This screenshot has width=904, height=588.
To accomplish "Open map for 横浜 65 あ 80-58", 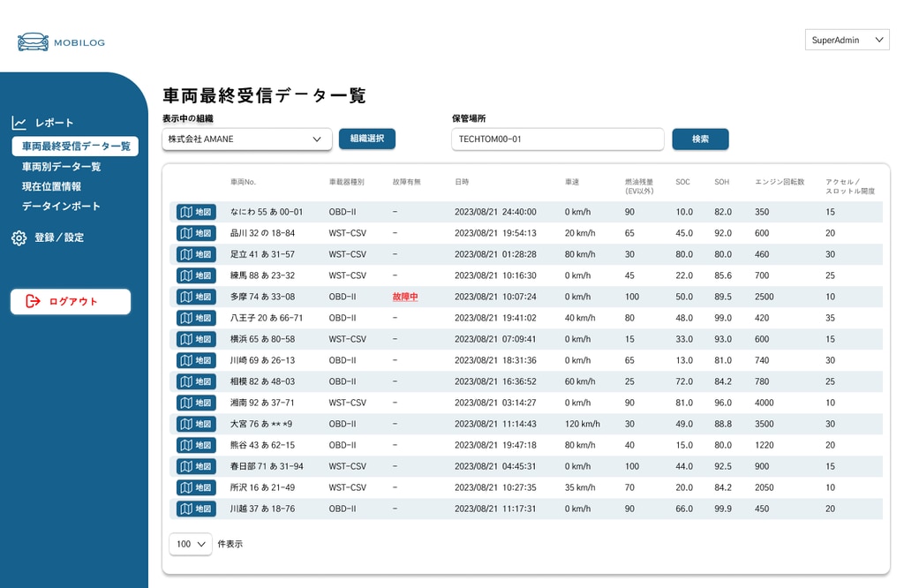I will tap(196, 340).
